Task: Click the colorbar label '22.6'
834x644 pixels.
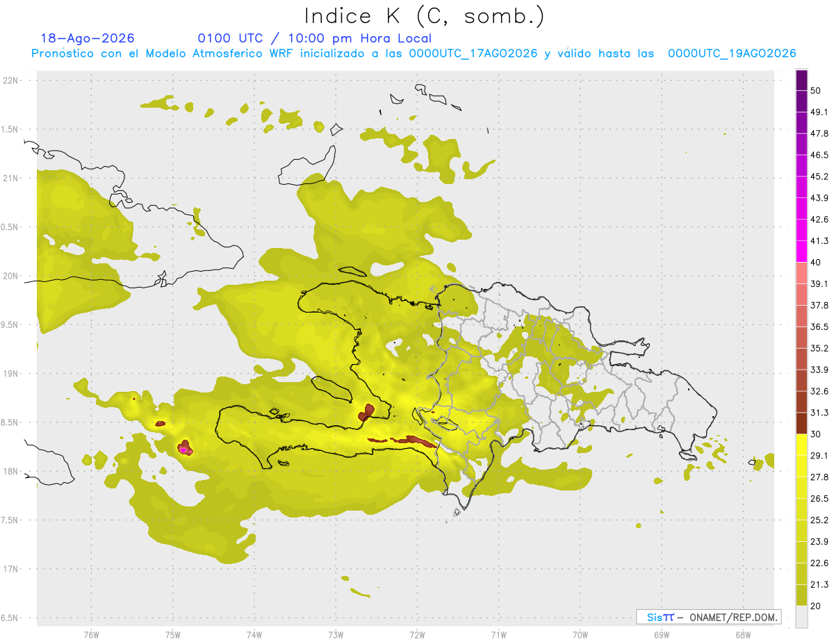Action: (x=819, y=563)
